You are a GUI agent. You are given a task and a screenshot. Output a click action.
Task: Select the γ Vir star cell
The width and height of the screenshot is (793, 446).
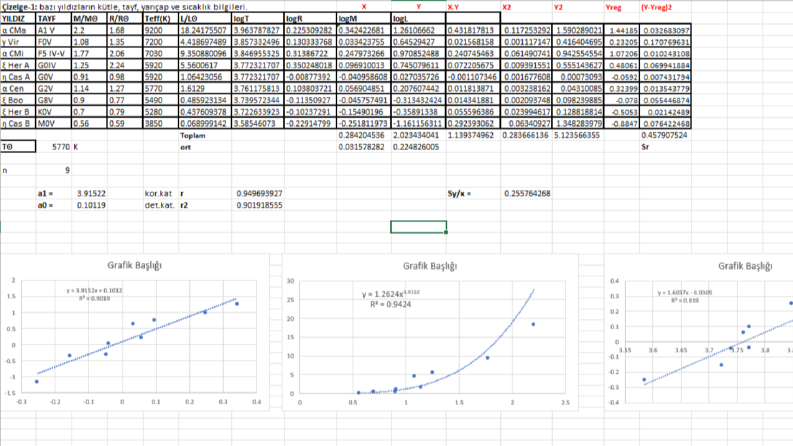click(x=18, y=42)
